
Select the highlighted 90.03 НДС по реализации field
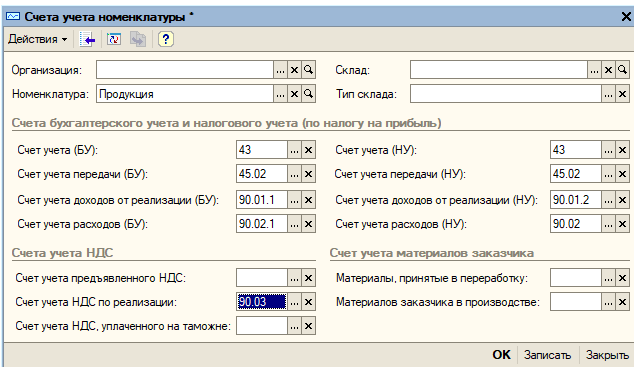coord(262,302)
